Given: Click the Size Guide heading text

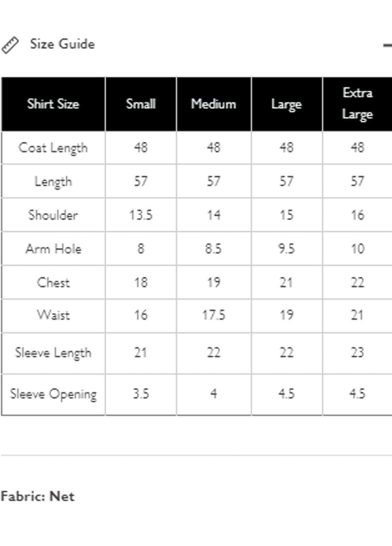Looking at the screenshot, I should pyautogui.click(x=62, y=44).
